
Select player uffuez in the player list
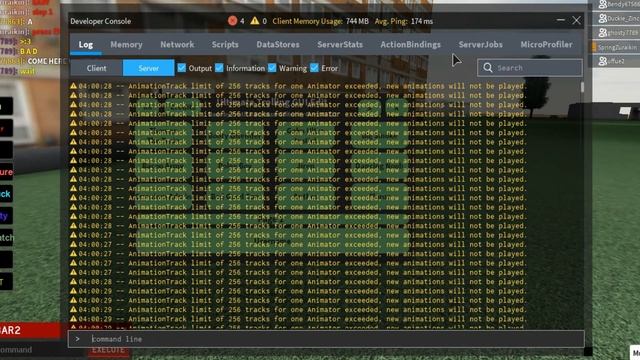(617, 61)
